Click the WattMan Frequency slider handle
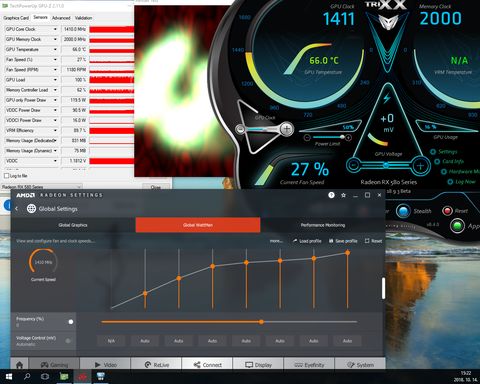This screenshot has width=480, height=384. 261,322
